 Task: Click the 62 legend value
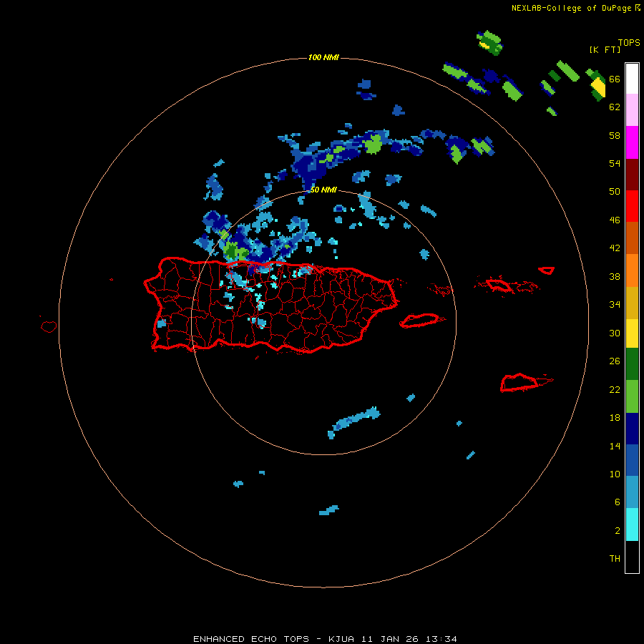[615, 107]
